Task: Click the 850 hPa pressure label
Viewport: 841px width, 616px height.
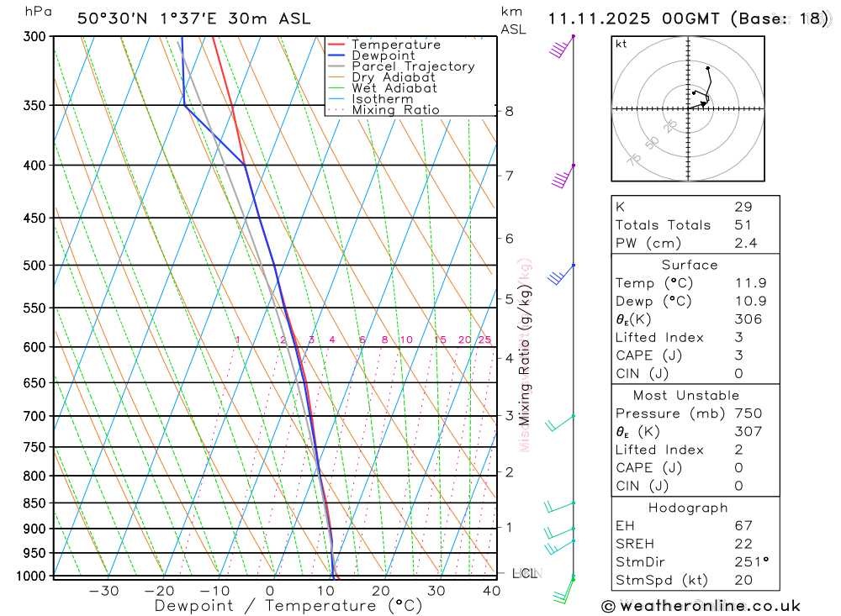Action: tap(34, 503)
